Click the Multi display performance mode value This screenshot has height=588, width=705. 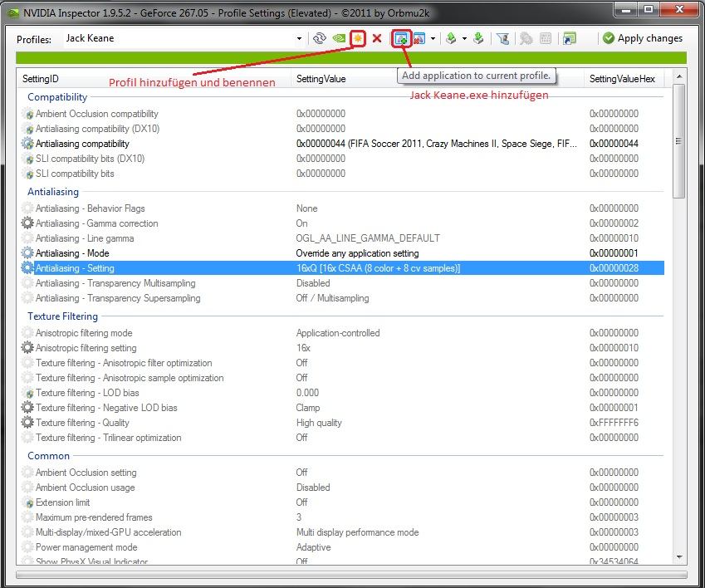(357, 532)
